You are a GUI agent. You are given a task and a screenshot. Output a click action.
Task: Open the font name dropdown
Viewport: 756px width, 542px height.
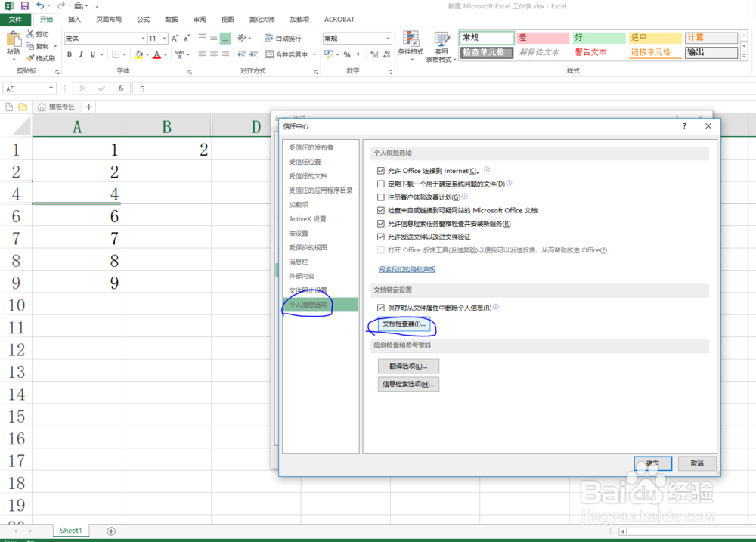pyautogui.click(x=143, y=38)
